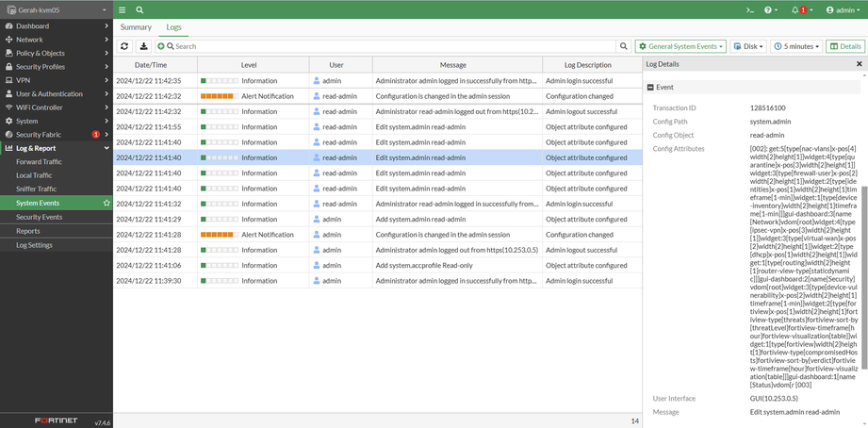Open the General System Events dropdown

680,46
